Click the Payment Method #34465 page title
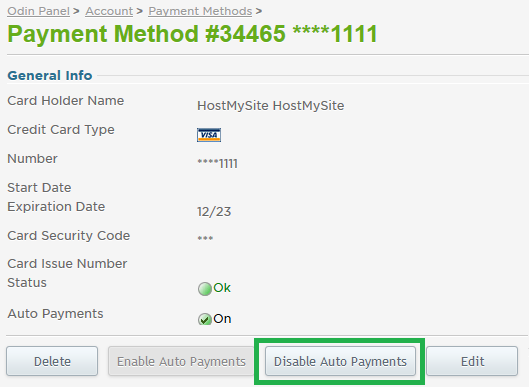The width and height of the screenshot is (529, 387). (x=192, y=34)
